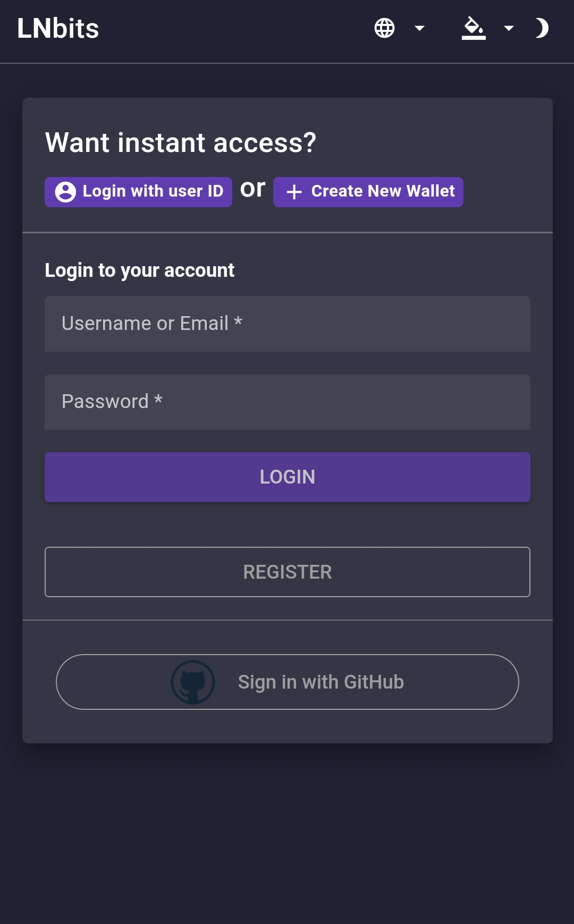Sign in with GitHub
Image resolution: width=574 pixels, height=924 pixels.
coord(288,682)
